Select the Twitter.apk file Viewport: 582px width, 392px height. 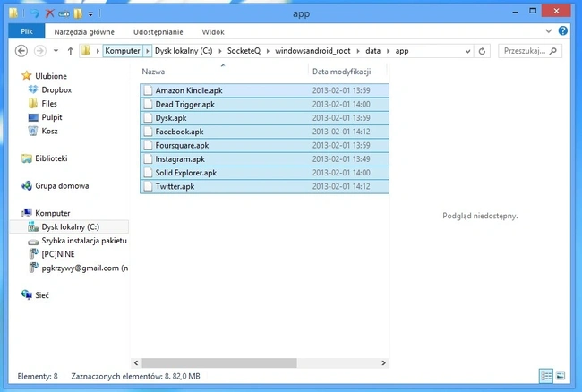click(264, 186)
